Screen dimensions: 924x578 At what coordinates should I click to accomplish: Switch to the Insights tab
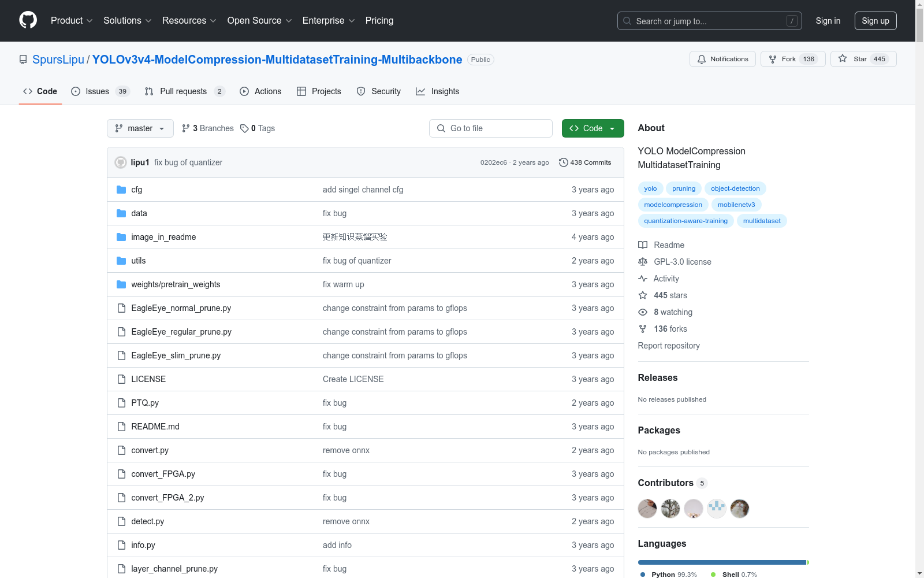click(x=438, y=91)
